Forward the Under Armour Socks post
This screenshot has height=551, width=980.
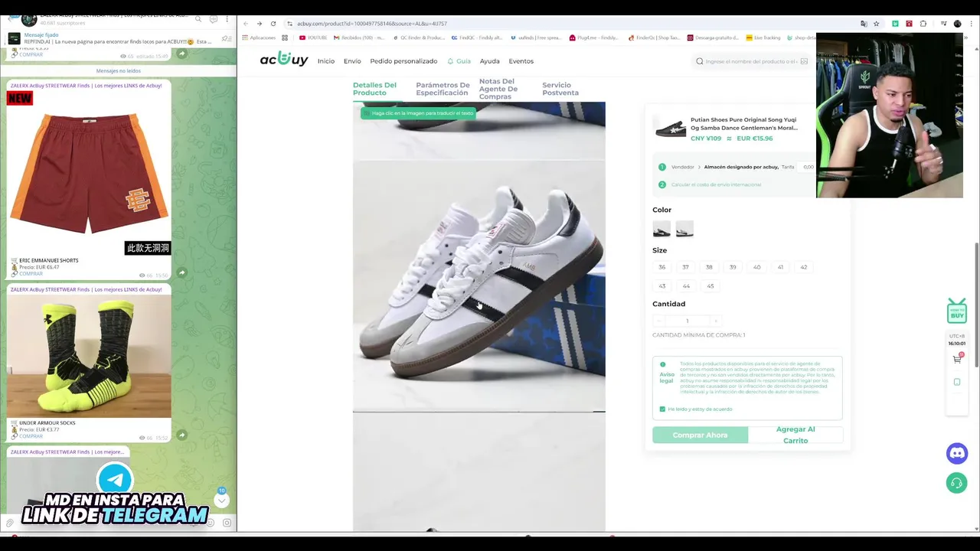[x=181, y=435]
